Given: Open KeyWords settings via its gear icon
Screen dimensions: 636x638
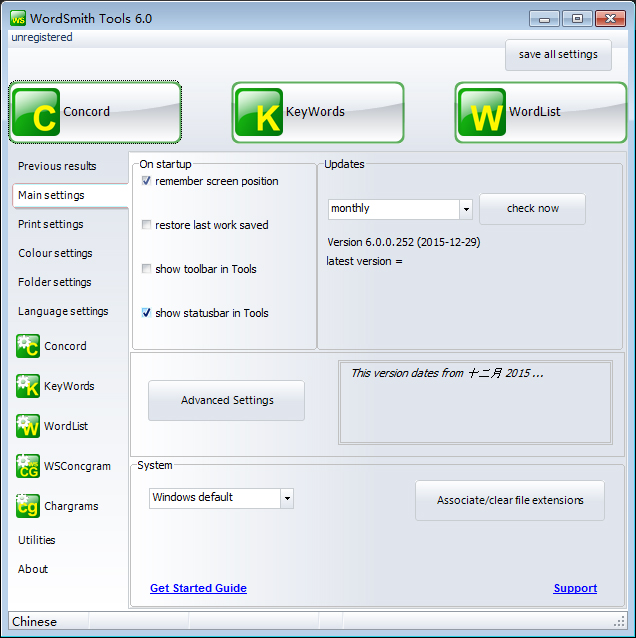Looking at the screenshot, I should pos(28,386).
